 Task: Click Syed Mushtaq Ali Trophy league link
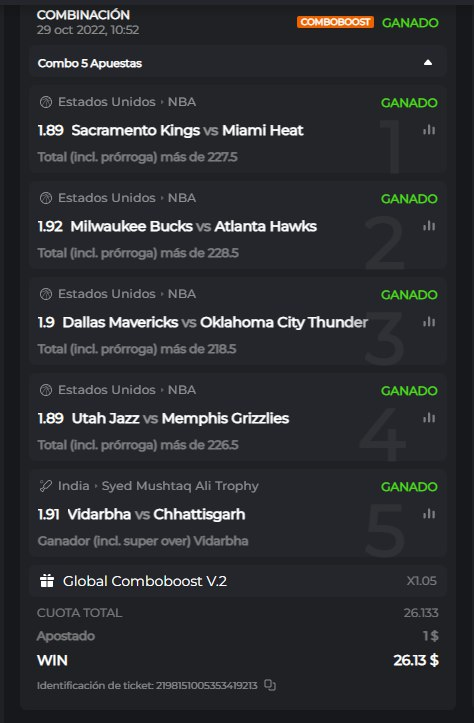point(180,486)
